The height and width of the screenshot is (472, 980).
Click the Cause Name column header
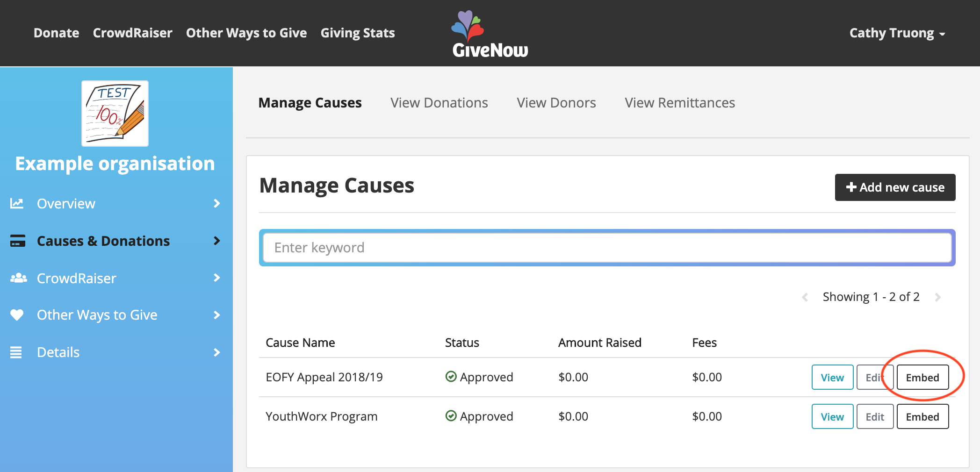(x=300, y=343)
